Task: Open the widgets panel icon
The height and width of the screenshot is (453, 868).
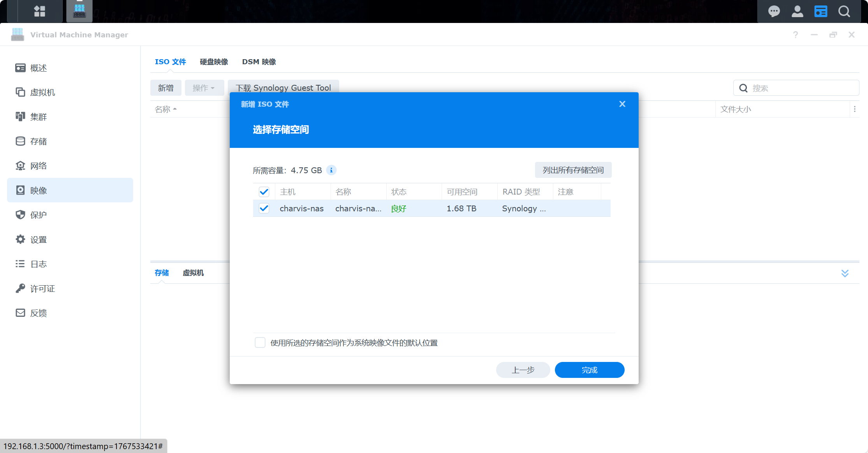Action: click(820, 11)
